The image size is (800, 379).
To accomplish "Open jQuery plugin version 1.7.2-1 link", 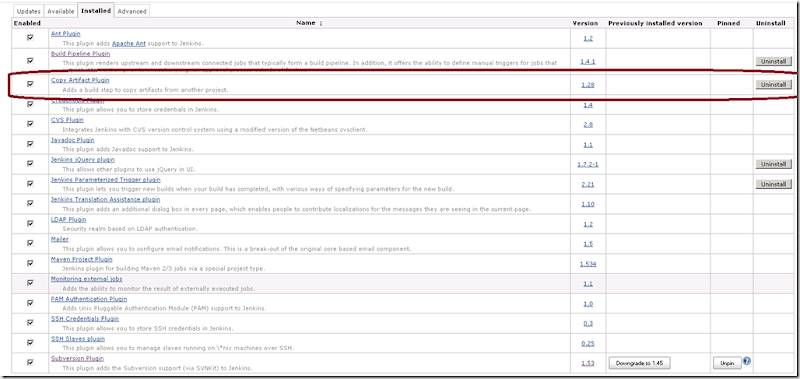I will point(588,164).
